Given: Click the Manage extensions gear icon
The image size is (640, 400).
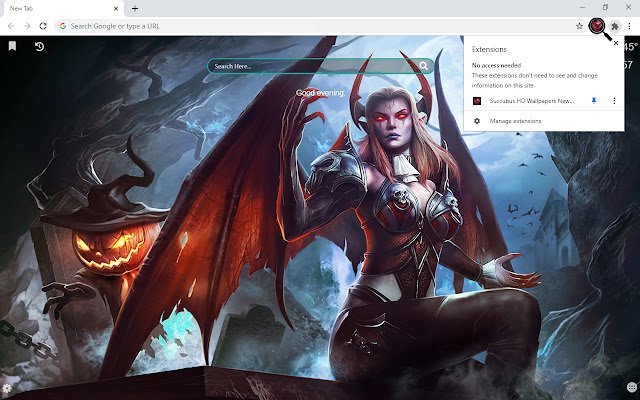Looking at the screenshot, I should point(477,121).
